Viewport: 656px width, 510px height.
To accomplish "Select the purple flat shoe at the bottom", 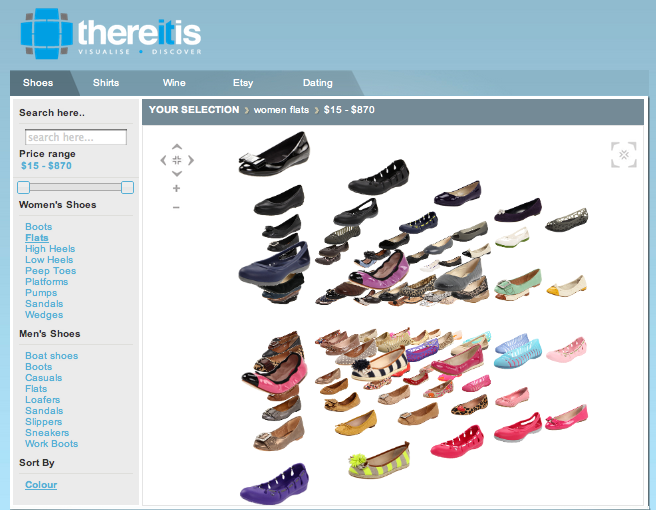I will 274,483.
